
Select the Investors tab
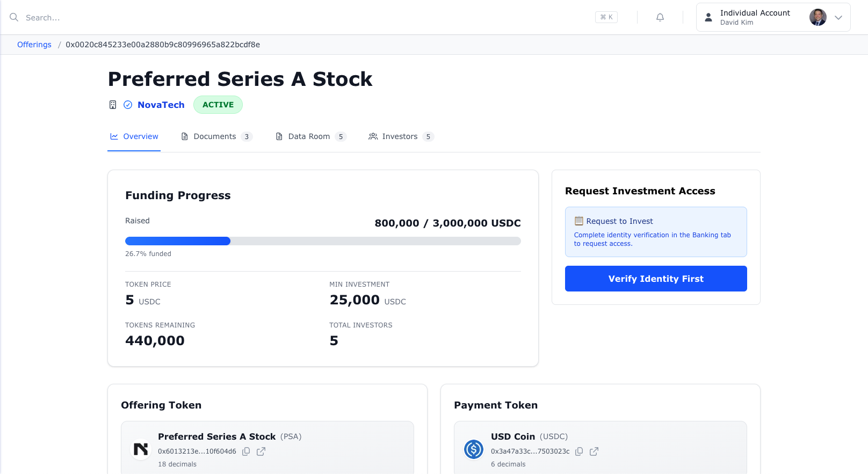coord(401,136)
